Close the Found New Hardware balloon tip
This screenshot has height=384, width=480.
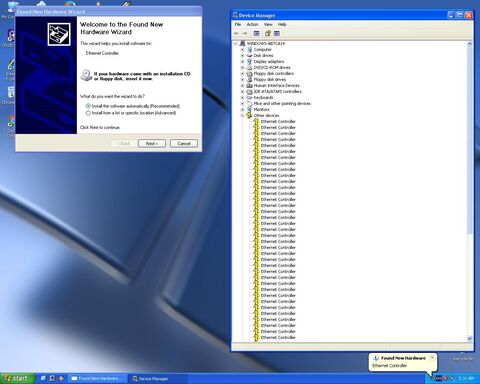pyautogui.click(x=432, y=357)
